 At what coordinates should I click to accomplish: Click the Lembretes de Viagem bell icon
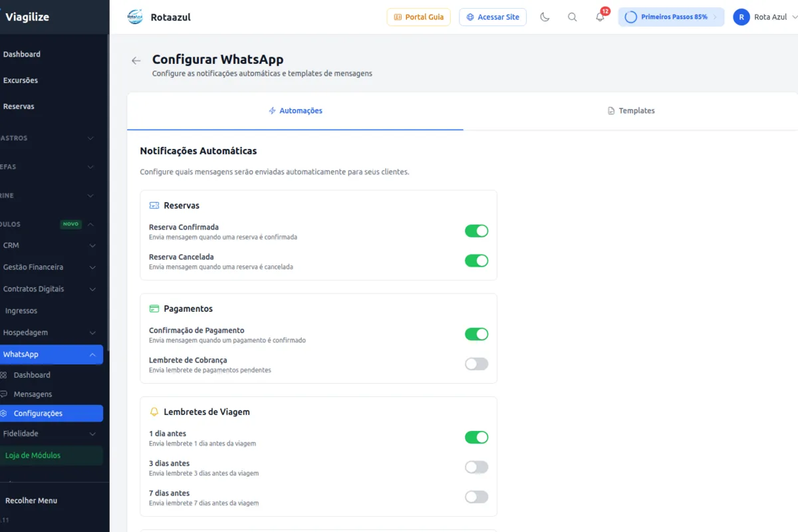coord(154,412)
